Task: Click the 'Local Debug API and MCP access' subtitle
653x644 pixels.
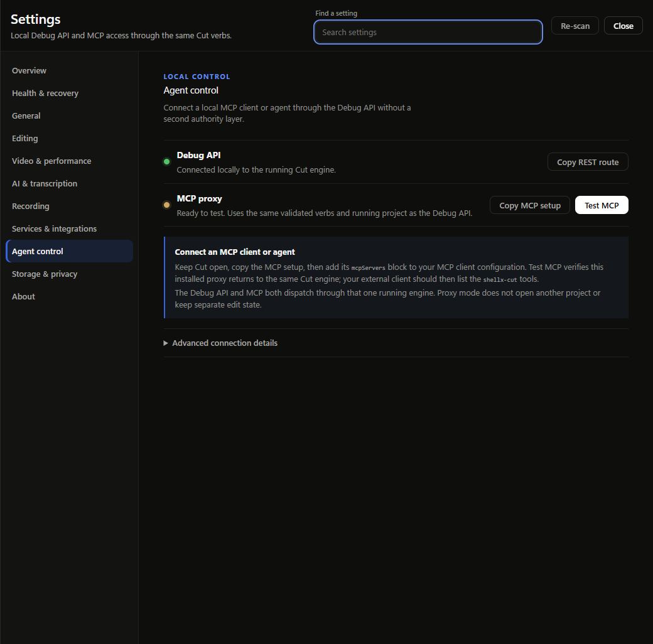Action: click(121, 35)
